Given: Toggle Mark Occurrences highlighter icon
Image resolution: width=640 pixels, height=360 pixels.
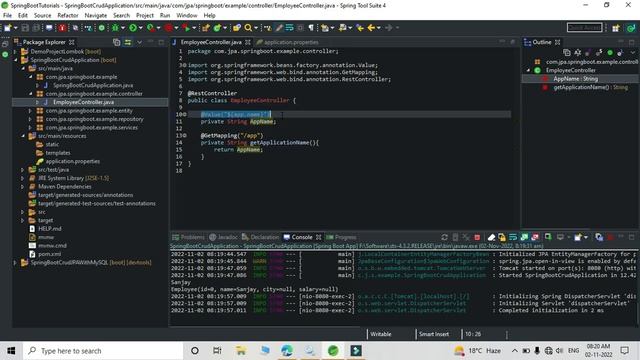Looking at the screenshot, I should pos(279,28).
